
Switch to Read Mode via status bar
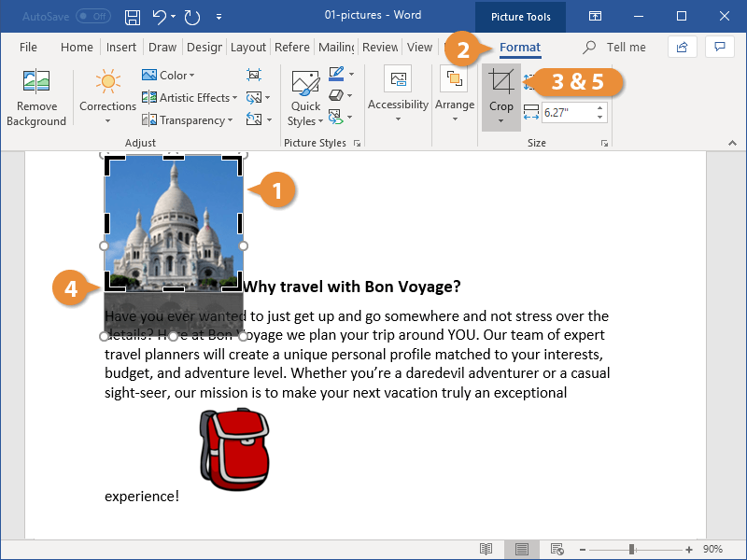tap(486, 549)
